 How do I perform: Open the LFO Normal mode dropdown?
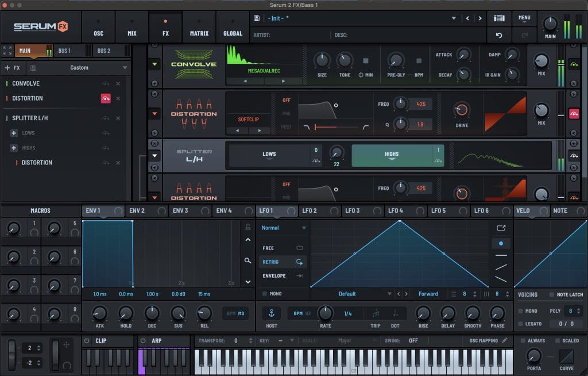[304, 228]
